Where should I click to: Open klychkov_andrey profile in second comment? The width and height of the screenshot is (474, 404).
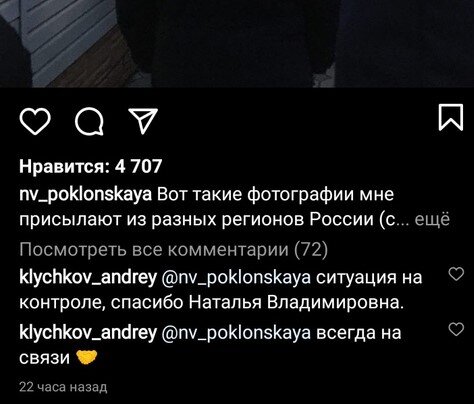tap(88, 333)
